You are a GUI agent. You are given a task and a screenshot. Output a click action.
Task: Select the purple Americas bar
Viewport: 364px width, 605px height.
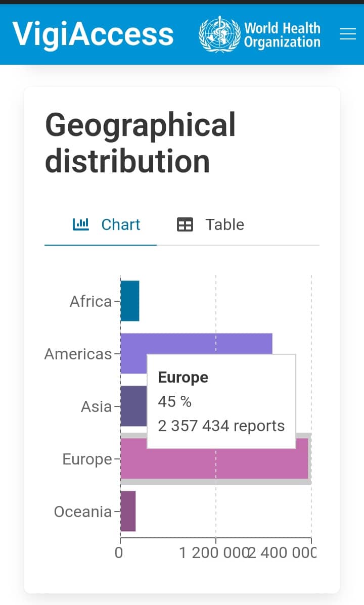(202, 344)
